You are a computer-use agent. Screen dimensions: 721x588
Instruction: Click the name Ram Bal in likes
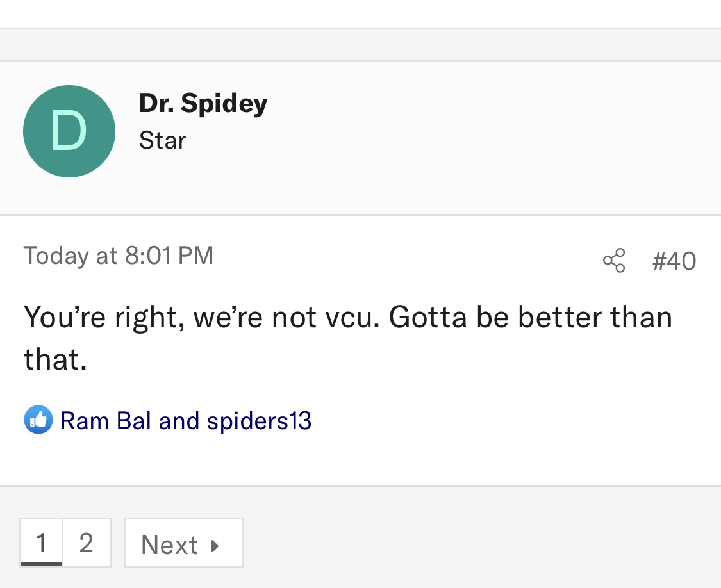pyautogui.click(x=106, y=421)
